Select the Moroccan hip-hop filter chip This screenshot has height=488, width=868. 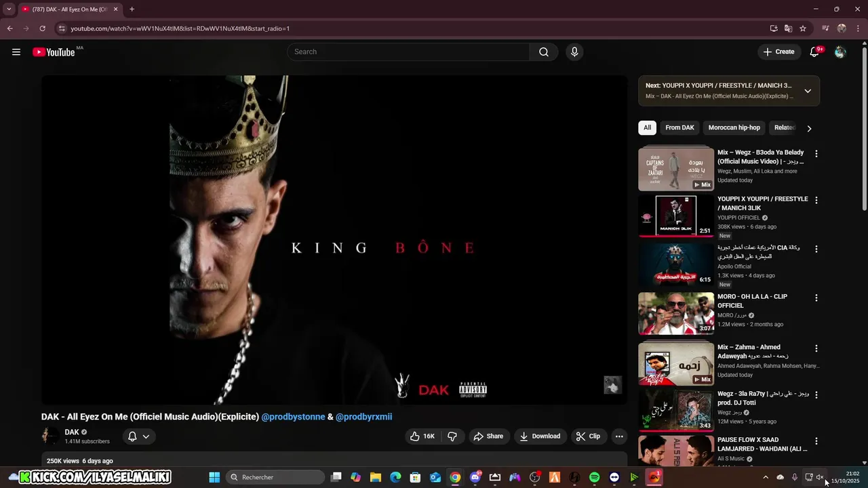pos(734,127)
